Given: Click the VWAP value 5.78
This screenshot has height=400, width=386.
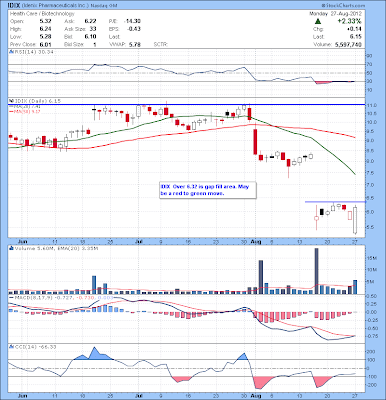Looking at the screenshot, I should pyautogui.click(x=135, y=44).
